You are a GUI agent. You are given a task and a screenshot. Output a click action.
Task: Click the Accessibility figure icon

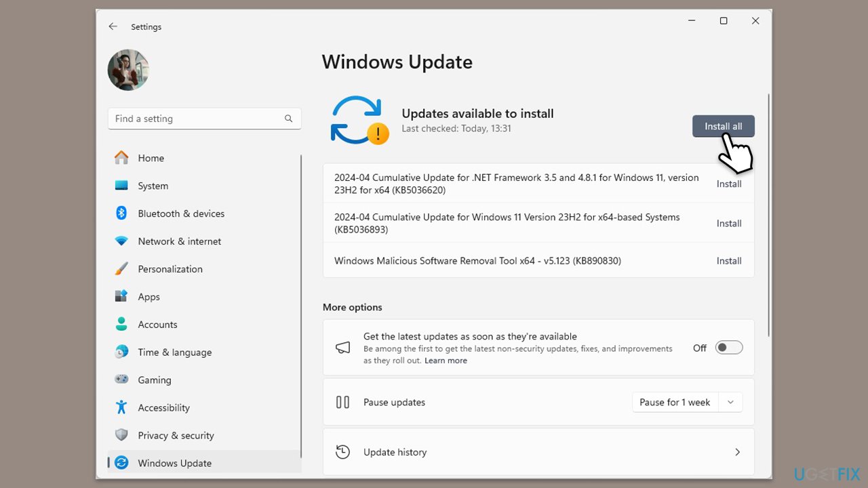(x=121, y=408)
